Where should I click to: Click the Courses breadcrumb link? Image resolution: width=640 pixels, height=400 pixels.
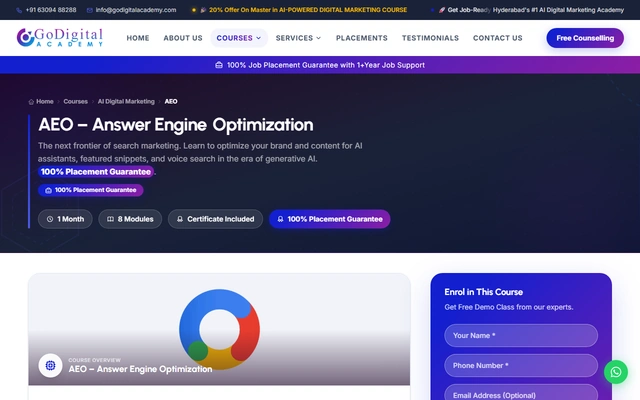tap(76, 102)
